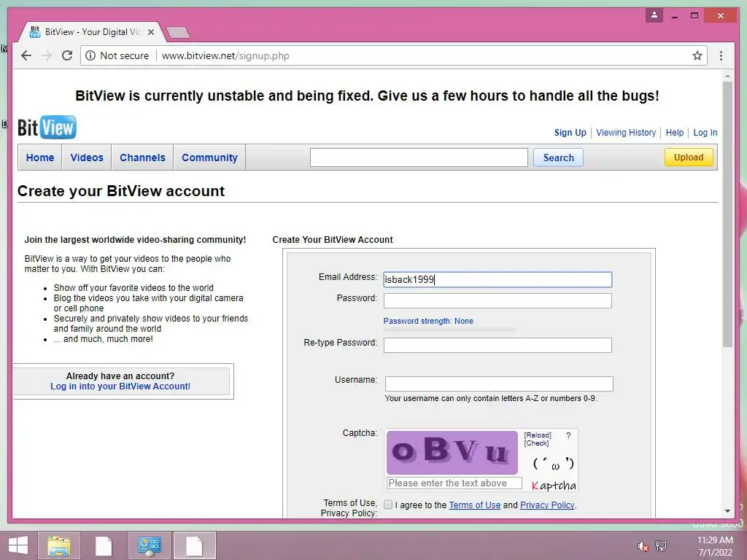Open the Videos menu item
The image size is (747, 560).
pos(87,157)
